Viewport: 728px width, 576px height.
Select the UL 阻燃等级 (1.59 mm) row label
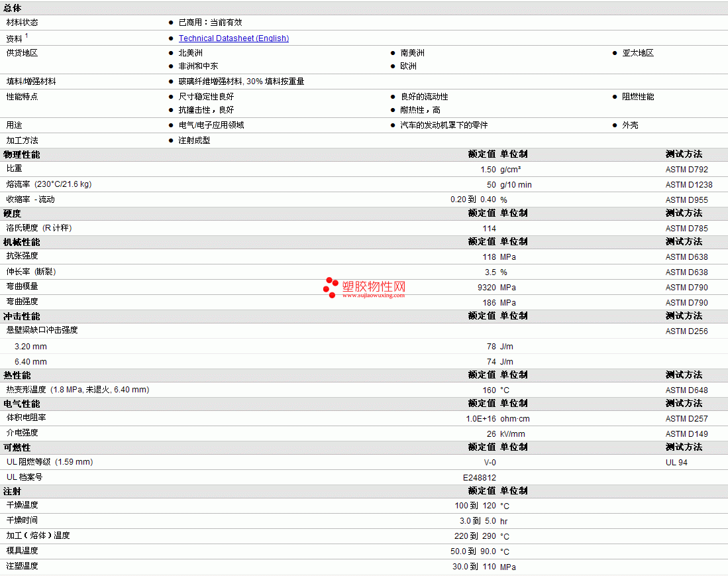click(x=50, y=462)
